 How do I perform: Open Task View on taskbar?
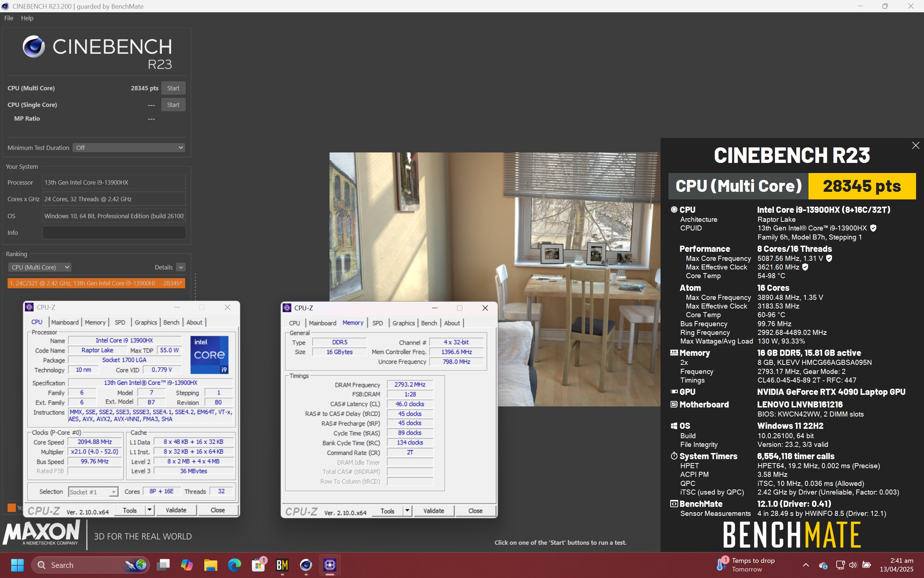click(x=164, y=565)
